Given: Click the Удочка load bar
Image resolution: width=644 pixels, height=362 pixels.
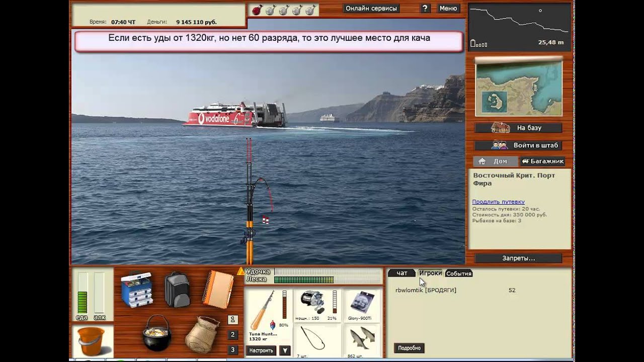Looking at the screenshot, I should (328, 271).
